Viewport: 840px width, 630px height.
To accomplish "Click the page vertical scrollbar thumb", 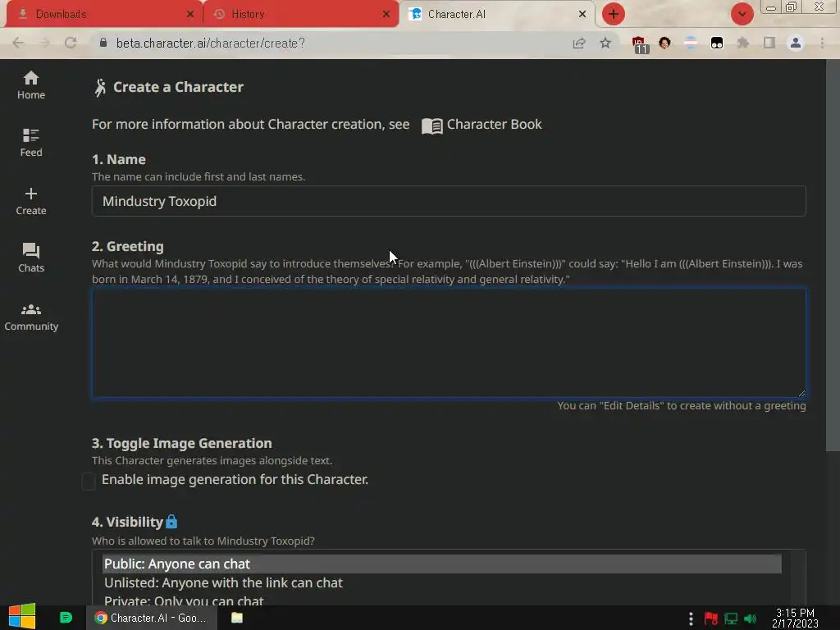I will click(x=833, y=255).
